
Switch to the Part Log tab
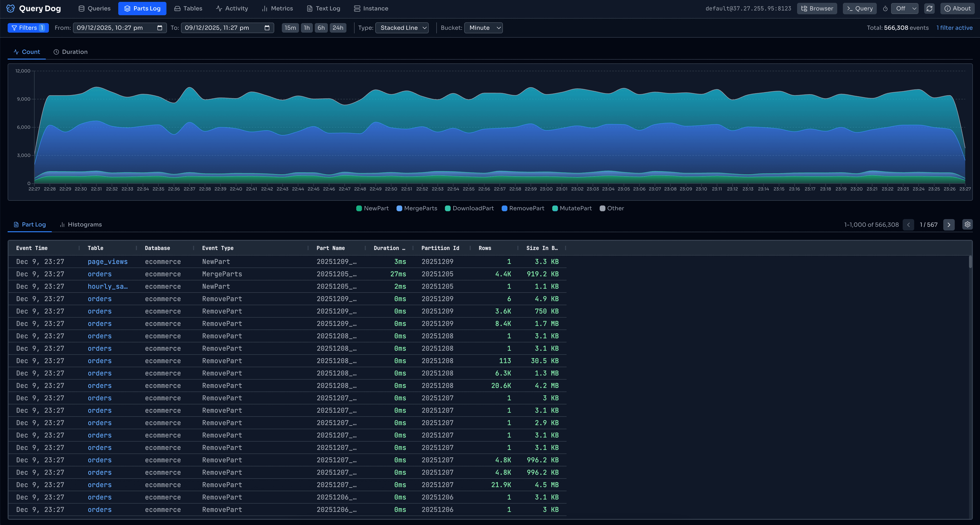tap(30, 224)
